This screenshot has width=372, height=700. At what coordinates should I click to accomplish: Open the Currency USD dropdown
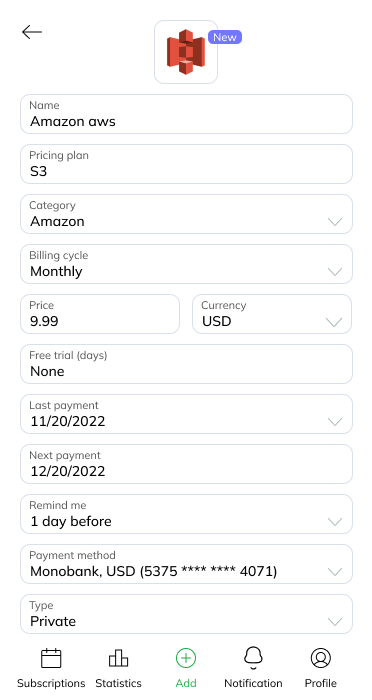[272, 314]
